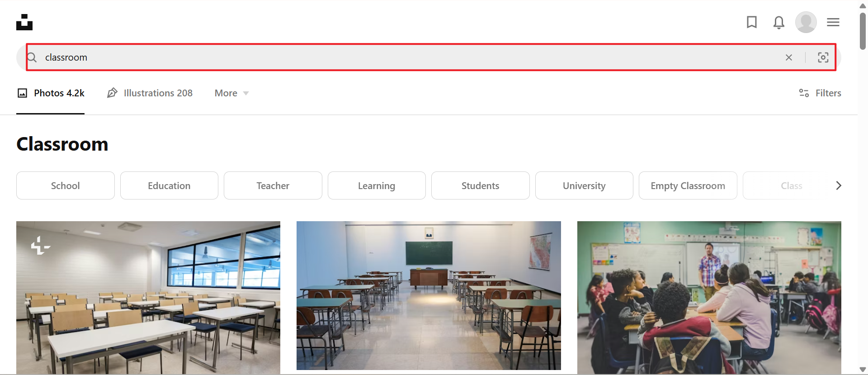Show more tags with right chevron
The image size is (868, 375).
pos(838,185)
